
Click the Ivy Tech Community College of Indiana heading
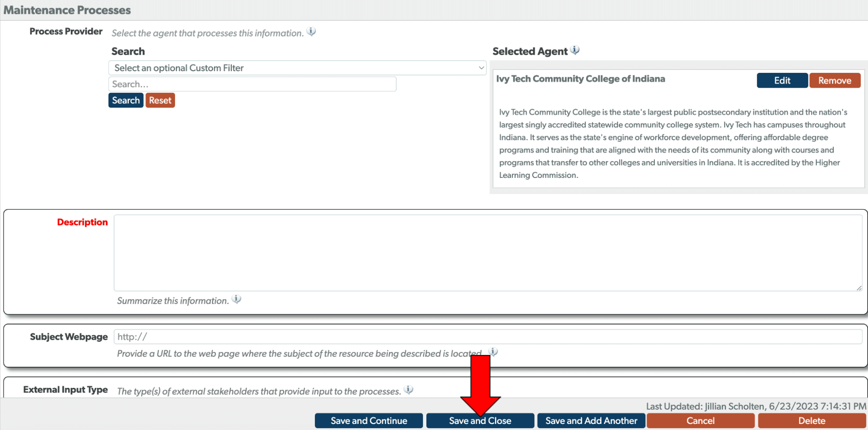click(581, 79)
